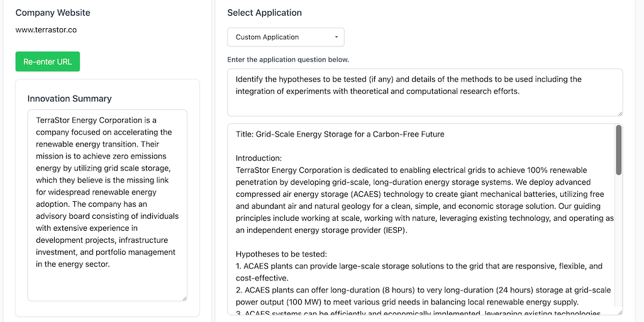Place cursor on 'Hypotheses to be tested:' line
644x322 pixels.
(281, 254)
